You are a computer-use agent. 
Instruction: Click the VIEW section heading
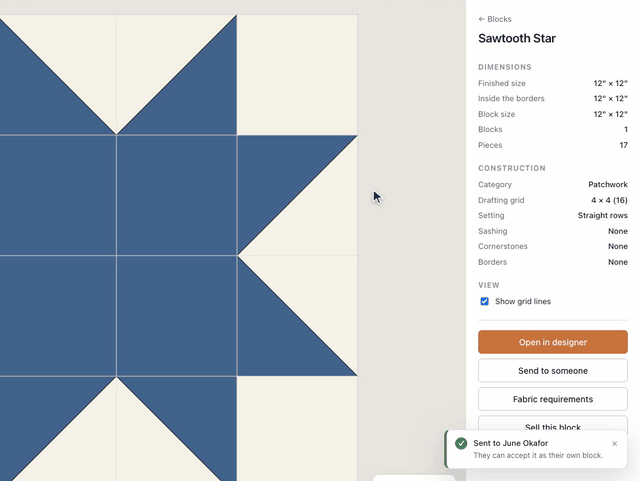pos(489,285)
